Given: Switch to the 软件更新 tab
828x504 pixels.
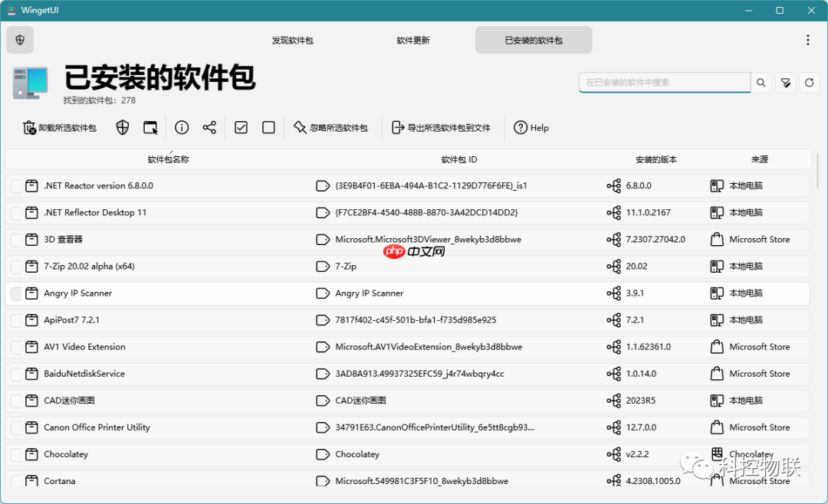Looking at the screenshot, I should (414, 40).
